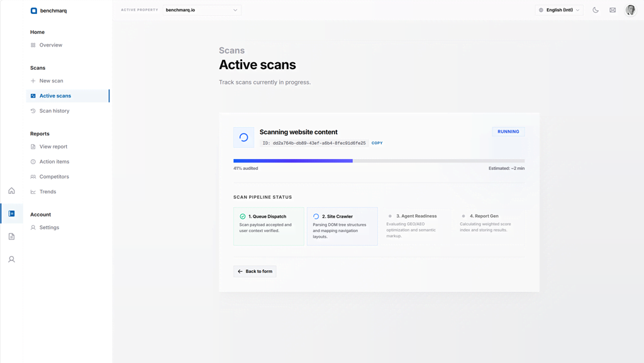Image resolution: width=644 pixels, height=363 pixels.
Task: Click the Active scans activity icon
Action: 33,96
